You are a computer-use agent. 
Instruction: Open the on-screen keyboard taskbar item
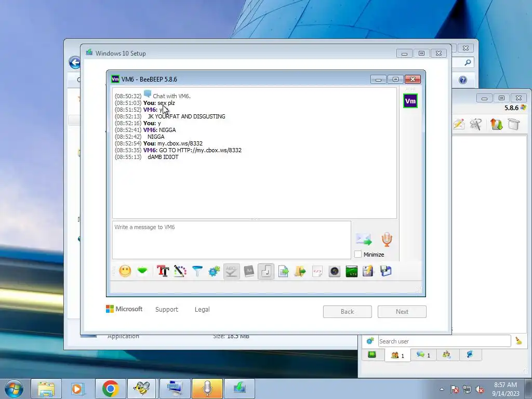175,389
